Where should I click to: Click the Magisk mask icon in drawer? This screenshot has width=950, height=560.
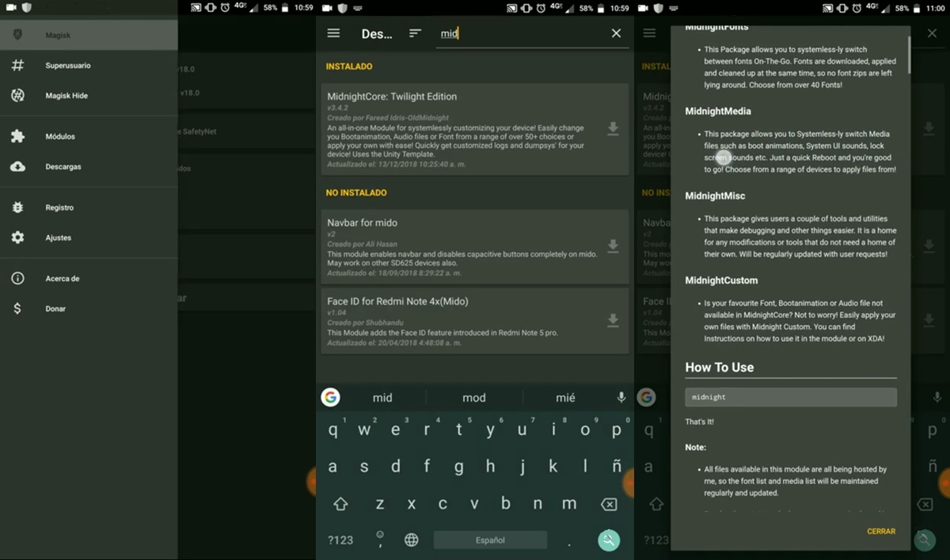pyautogui.click(x=17, y=35)
